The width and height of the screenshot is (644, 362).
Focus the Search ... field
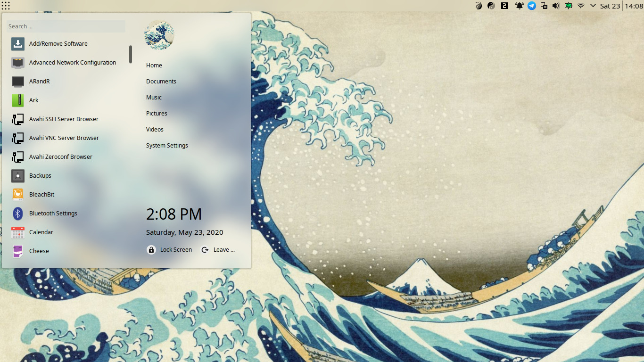click(x=66, y=26)
